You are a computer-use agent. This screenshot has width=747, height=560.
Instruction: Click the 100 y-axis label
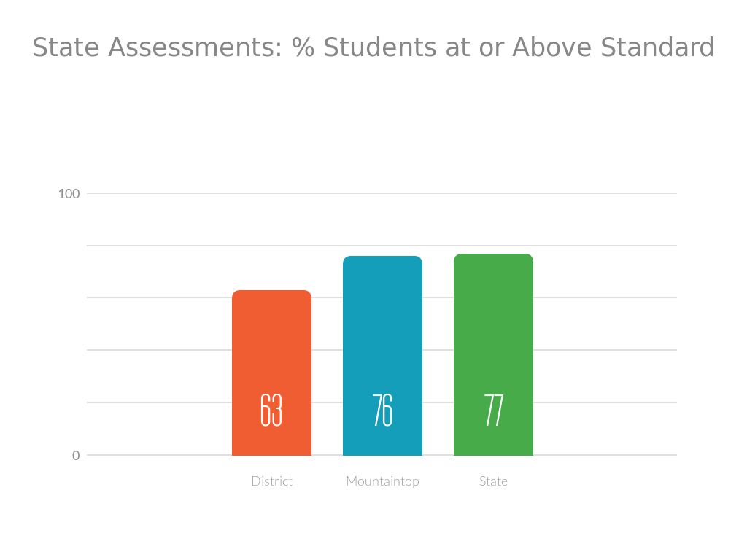pos(69,194)
